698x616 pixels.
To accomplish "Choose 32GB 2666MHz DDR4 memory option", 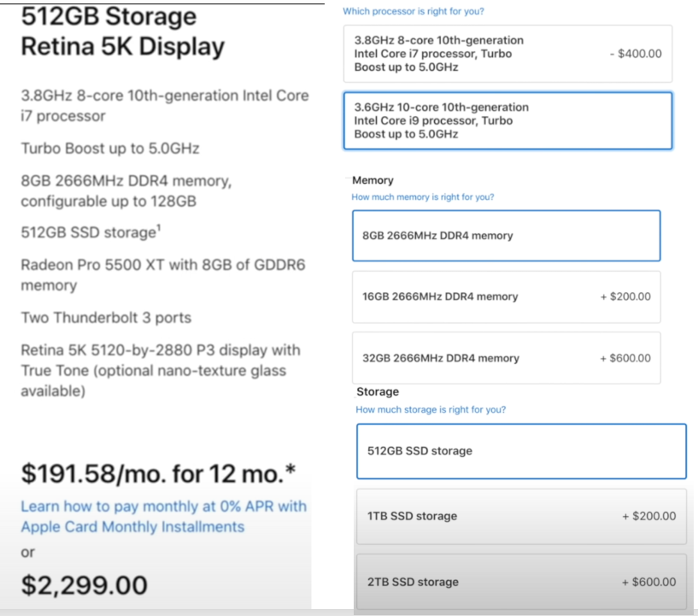I will 506,358.
